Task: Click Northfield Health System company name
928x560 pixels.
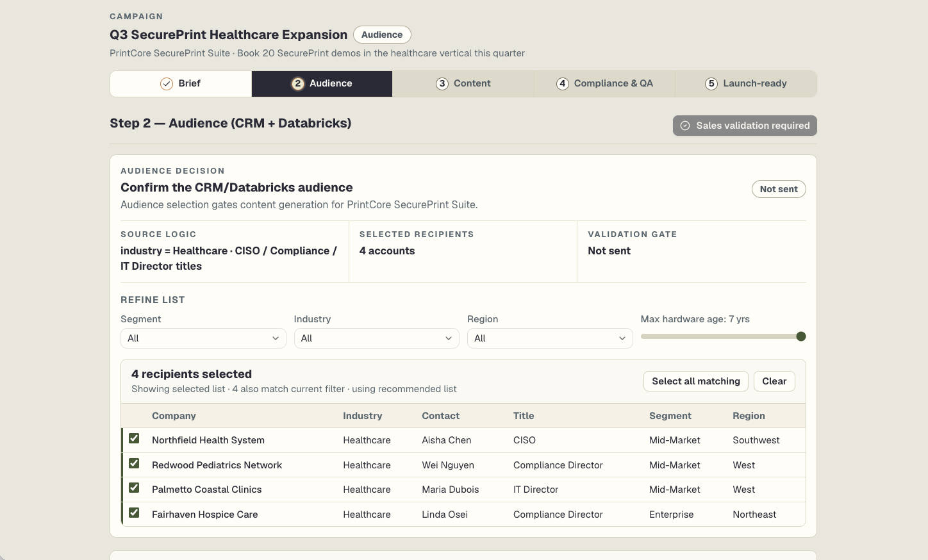Action: click(x=208, y=440)
